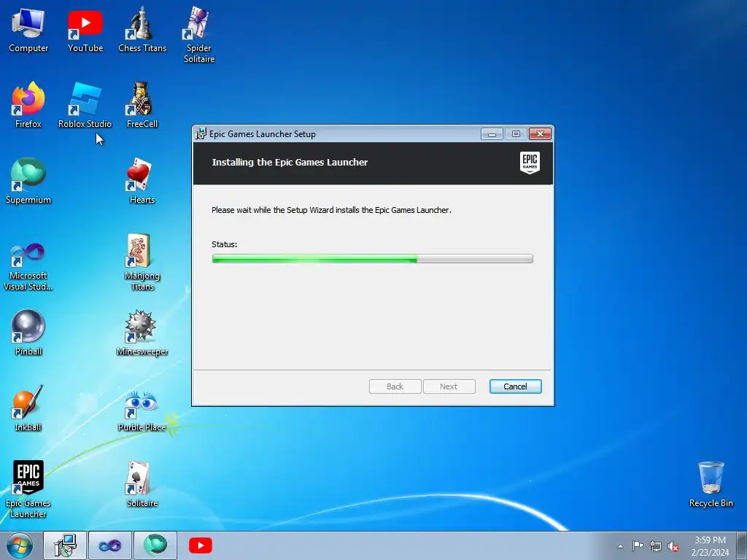Click the 'Status:' label

[225, 244]
